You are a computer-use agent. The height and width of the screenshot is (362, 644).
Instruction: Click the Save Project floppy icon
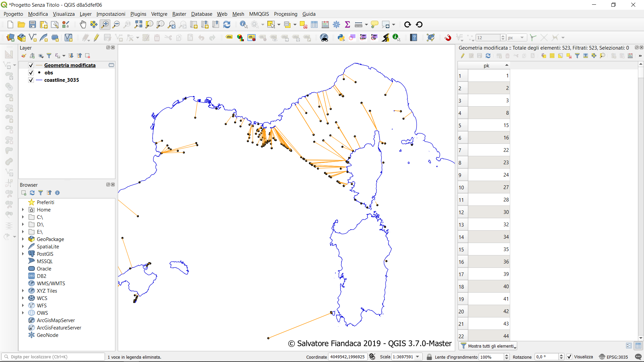point(33,24)
